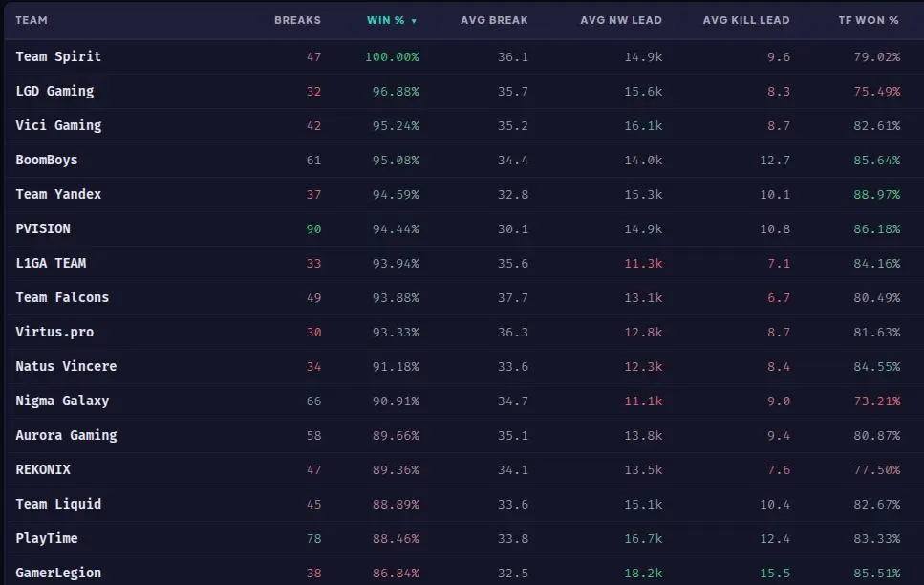Sort by the BREAKS column header
The image size is (924, 585).
tap(297, 20)
